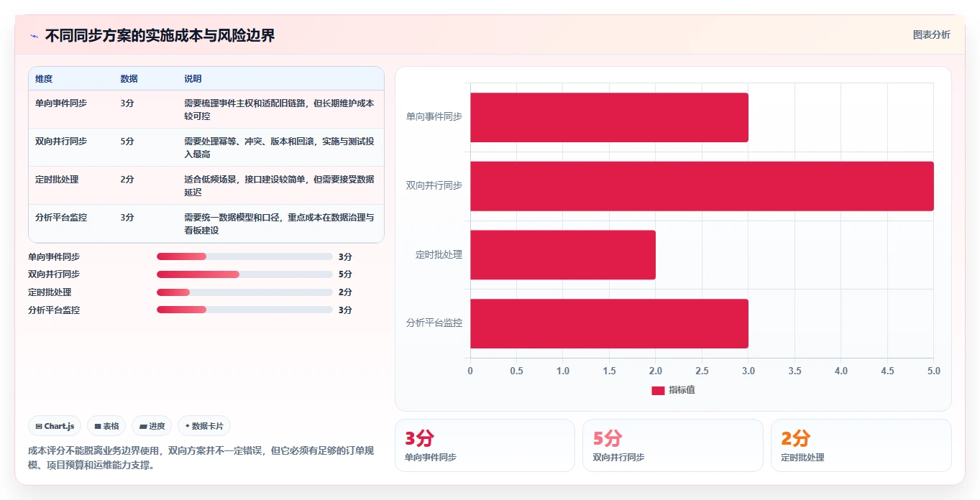980x500 pixels.
Task: Click the title 不同同步方案的实施成本与风险边界
Action: click(x=160, y=36)
